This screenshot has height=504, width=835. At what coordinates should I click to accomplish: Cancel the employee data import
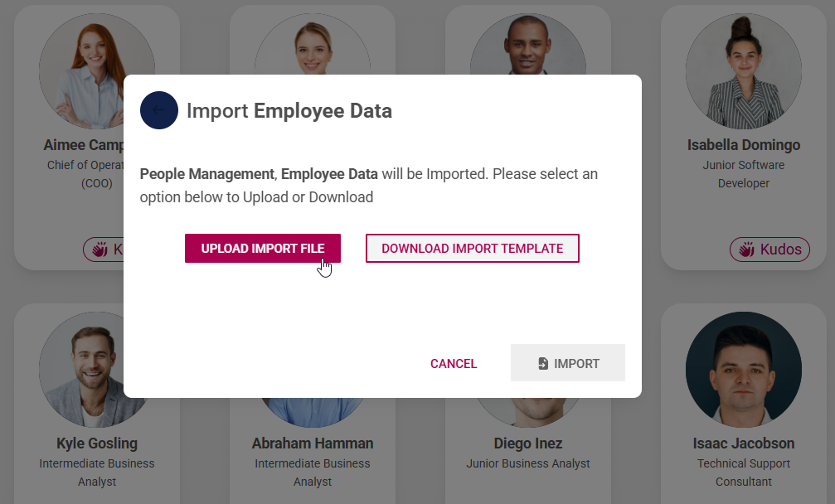[x=454, y=363]
